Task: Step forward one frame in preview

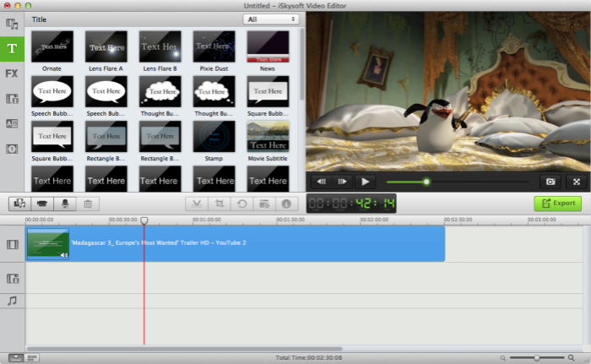Action: point(342,182)
